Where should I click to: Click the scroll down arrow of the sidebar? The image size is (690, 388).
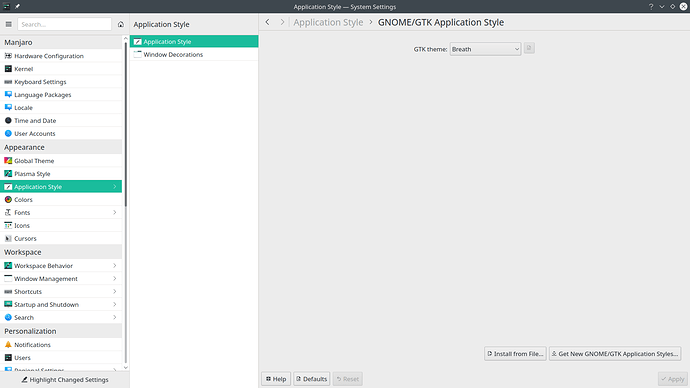pos(126,368)
